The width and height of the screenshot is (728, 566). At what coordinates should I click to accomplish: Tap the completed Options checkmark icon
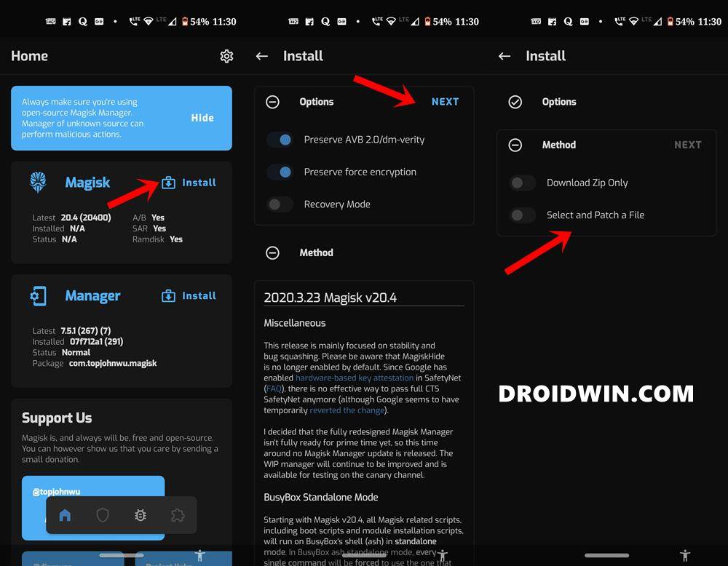[515, 102]
